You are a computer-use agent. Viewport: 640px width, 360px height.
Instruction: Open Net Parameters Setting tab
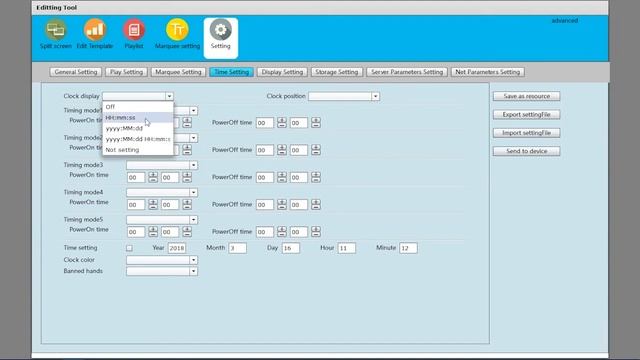pyautogui.click(x=488, y=72)
